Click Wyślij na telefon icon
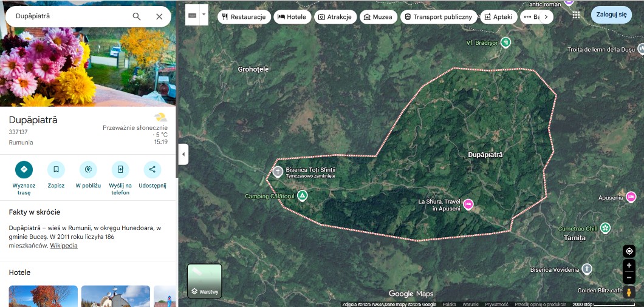Viewport: 644px width, 307px height. (x=120, y=169)
